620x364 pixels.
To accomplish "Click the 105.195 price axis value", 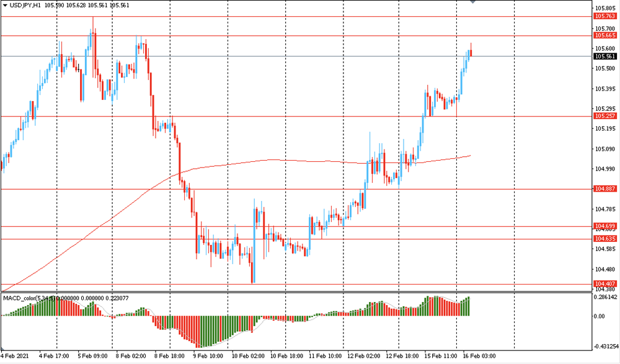I will pos(605,128).
